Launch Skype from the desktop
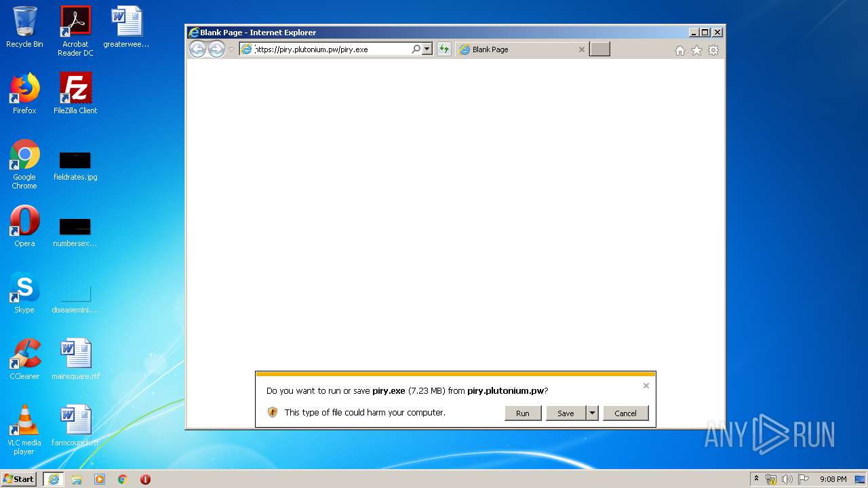 [24, 293]
